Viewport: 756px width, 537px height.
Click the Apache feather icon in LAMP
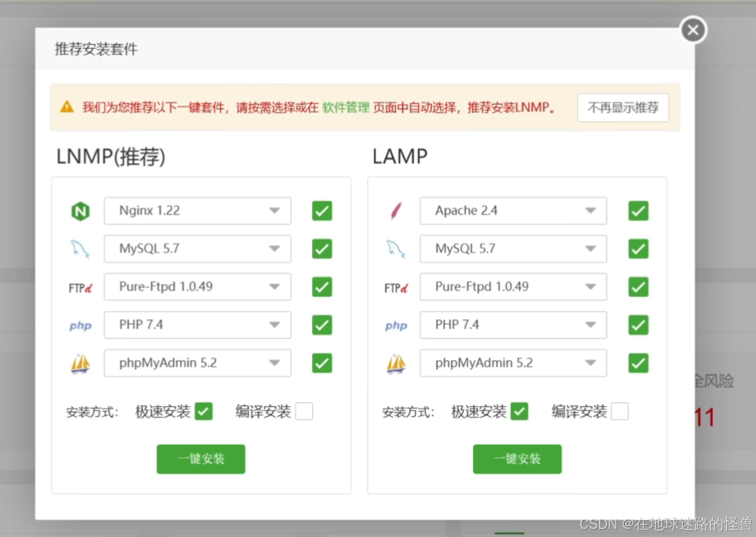pyautogui.click(x=396, y=211)
